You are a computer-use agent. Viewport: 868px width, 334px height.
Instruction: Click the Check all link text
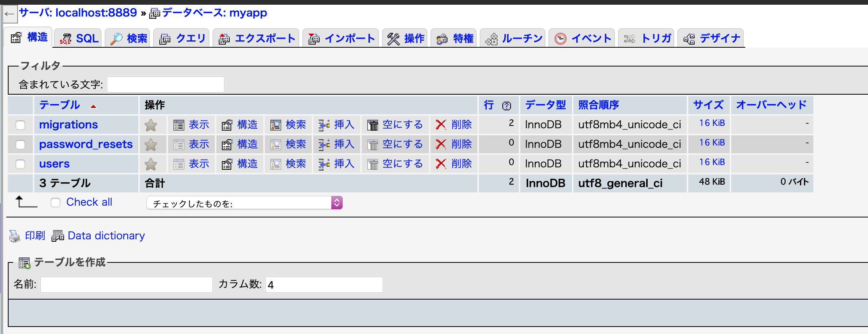tap(89, 202)
